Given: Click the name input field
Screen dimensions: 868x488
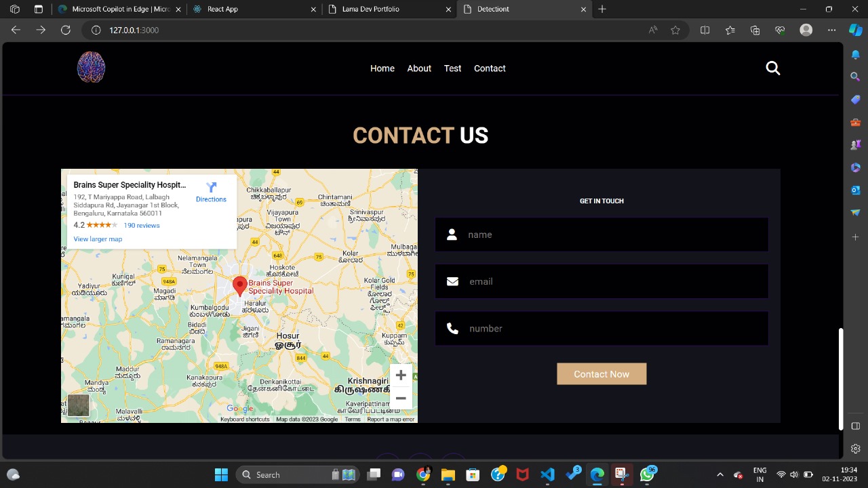Looking at the screenshot, I should tap(601, 235).
